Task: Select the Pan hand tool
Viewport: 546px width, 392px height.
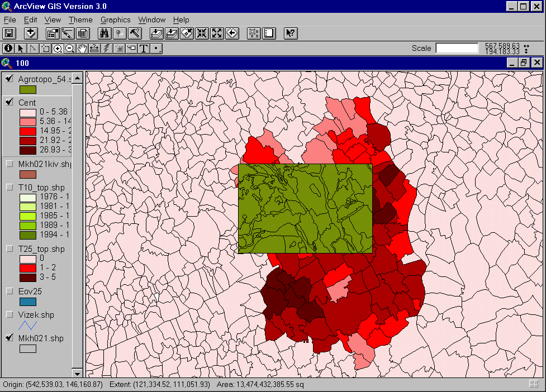Action: 82,49
